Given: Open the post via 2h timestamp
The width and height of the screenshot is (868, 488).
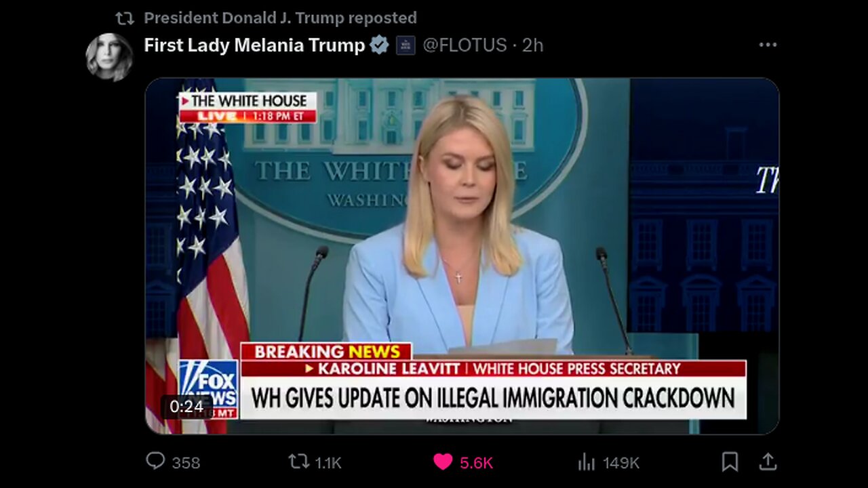Looking at the screenshot, I should [532, 45].
